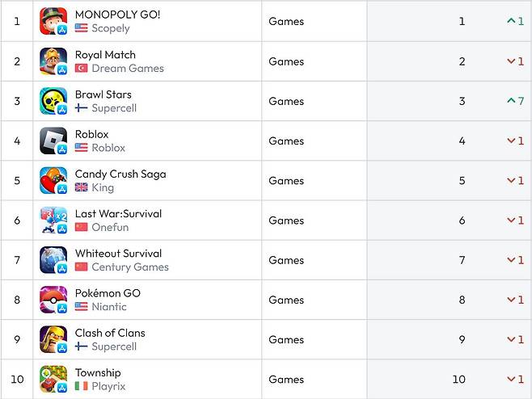532x399 pixels.
Task: Click the Clash of Clans app icon
Action: 53,339
